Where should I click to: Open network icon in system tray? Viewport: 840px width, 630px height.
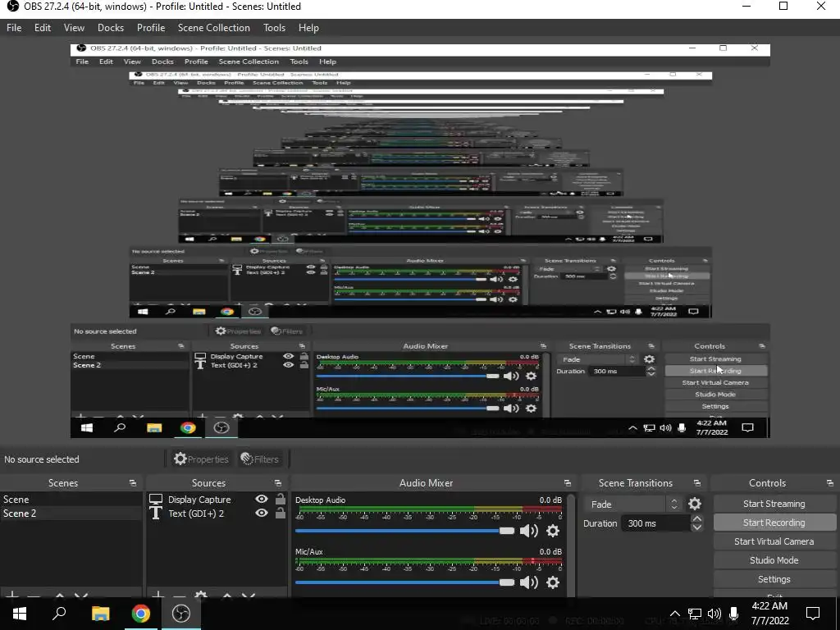[x=695, y=614]
